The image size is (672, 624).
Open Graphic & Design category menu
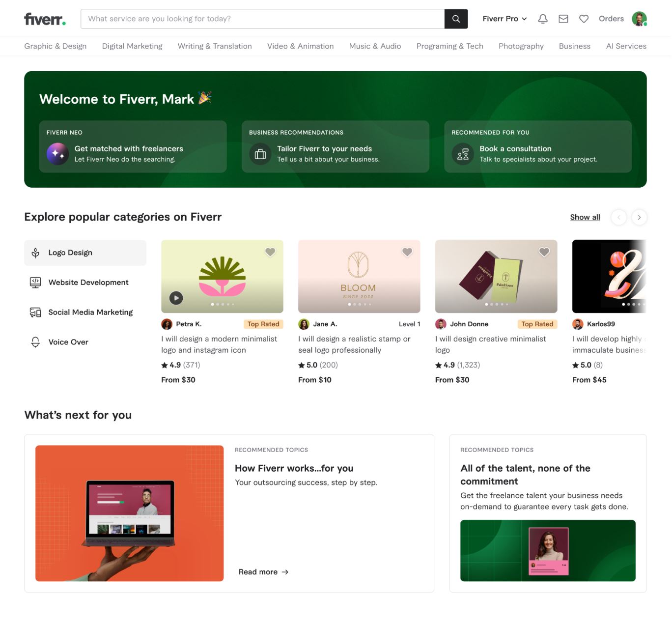(x=56, y=46)
